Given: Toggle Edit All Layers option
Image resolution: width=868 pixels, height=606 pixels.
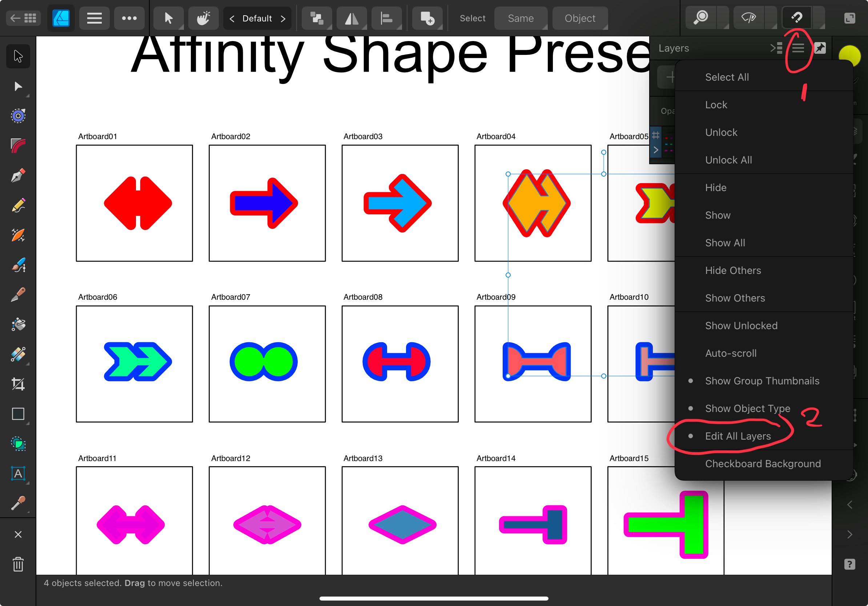Looking at the screenshot, I should 738,436.
